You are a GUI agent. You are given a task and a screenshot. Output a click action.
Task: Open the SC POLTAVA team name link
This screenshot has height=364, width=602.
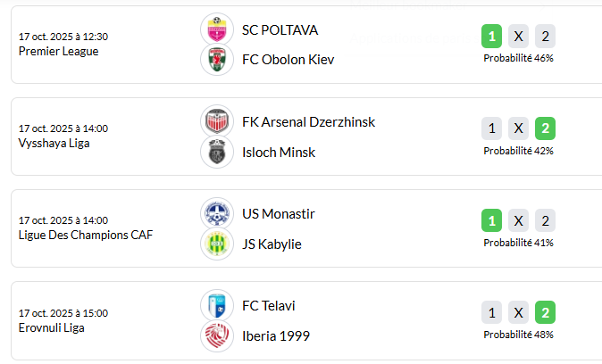click(280, 29)
